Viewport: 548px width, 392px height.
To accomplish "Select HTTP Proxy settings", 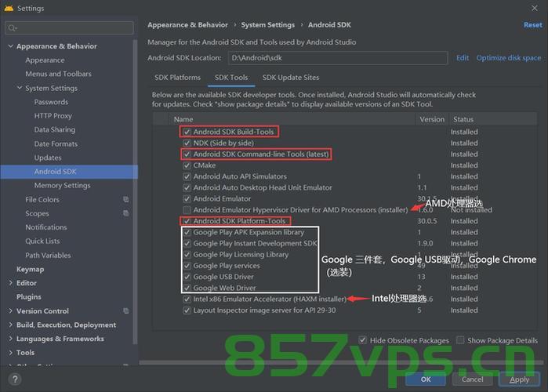I will click(x=53, y=116).
